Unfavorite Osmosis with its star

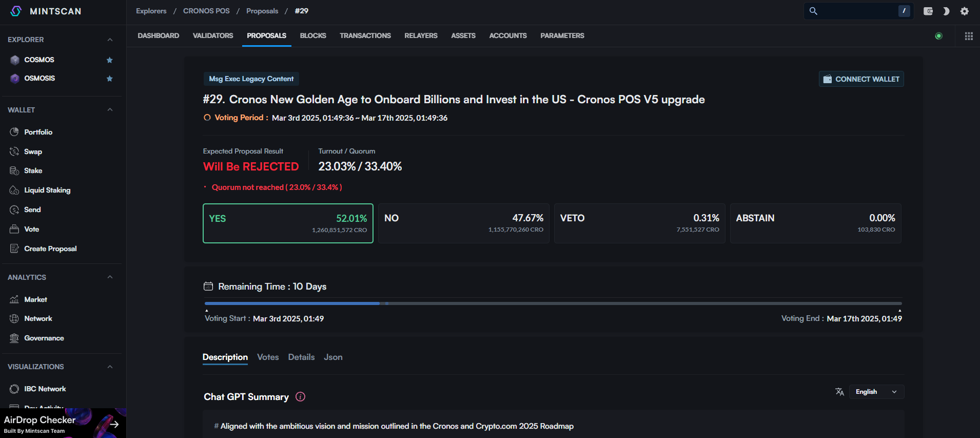(109, 79)
